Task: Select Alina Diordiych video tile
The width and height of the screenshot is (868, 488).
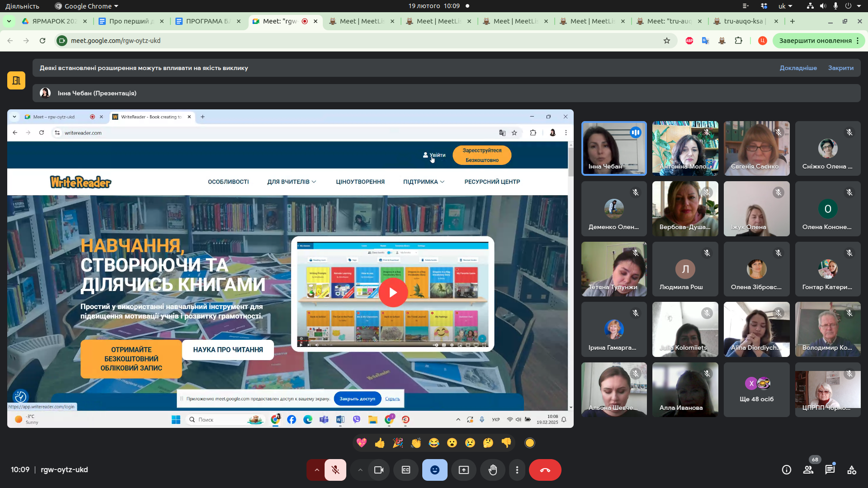Action: click(756, 329)
